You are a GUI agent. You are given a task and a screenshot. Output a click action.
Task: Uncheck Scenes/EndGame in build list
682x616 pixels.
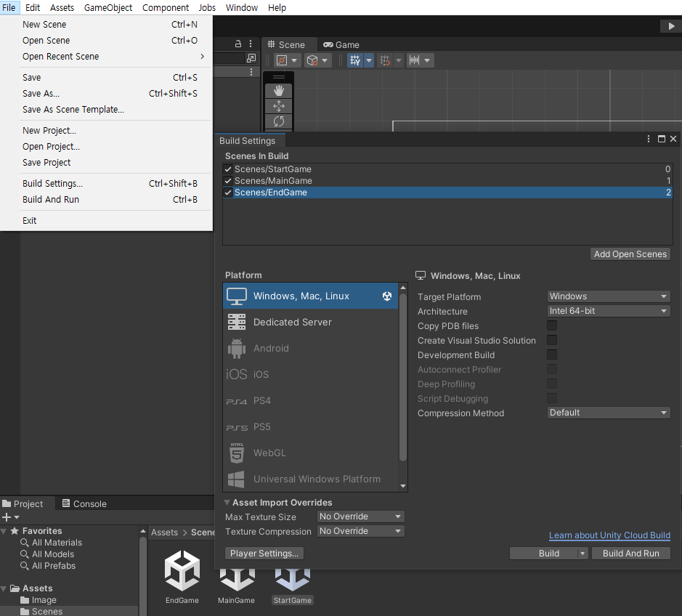(228, 192)
